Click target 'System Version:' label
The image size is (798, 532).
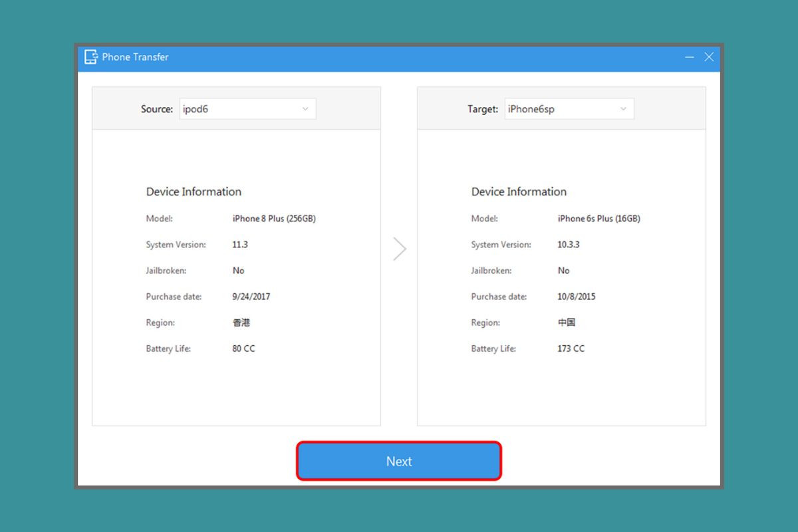pos(501,245)
